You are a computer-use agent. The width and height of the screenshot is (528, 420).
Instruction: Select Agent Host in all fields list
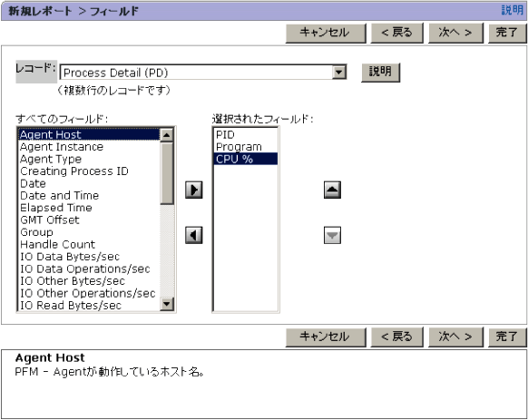89,135
